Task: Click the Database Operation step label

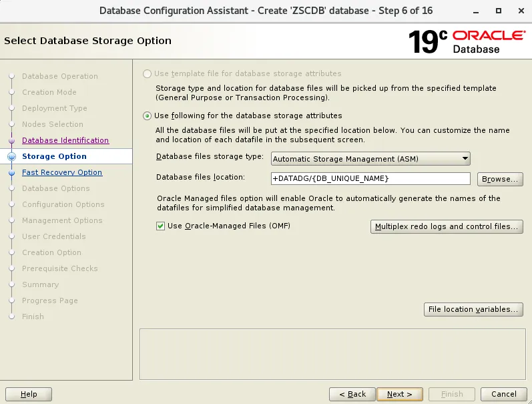Action: click(x=60, y=76)
